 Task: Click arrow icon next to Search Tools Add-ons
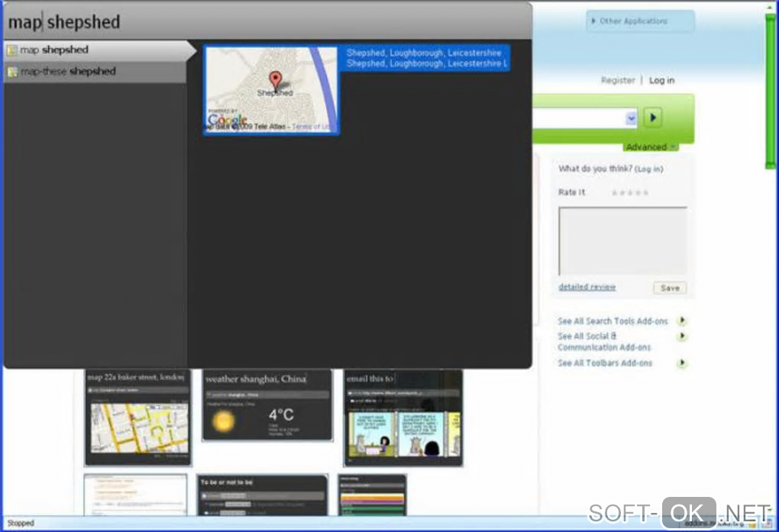point(682,321)
